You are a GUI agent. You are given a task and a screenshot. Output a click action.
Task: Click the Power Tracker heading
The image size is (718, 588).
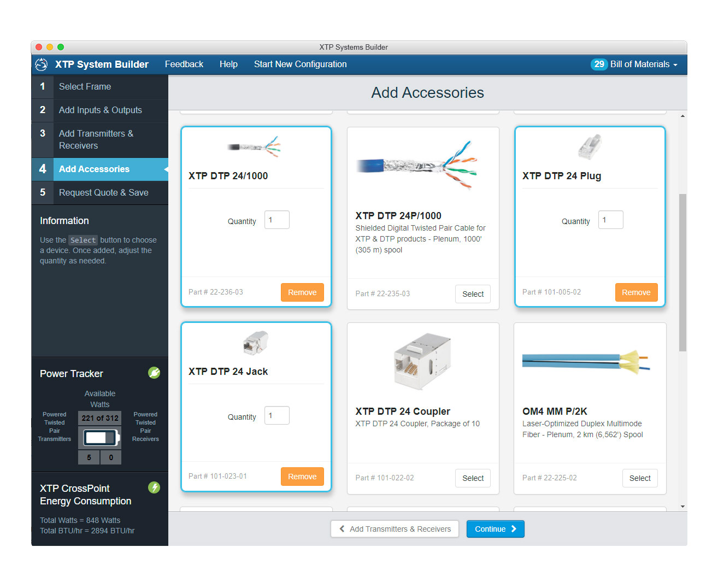coord(72,374)
